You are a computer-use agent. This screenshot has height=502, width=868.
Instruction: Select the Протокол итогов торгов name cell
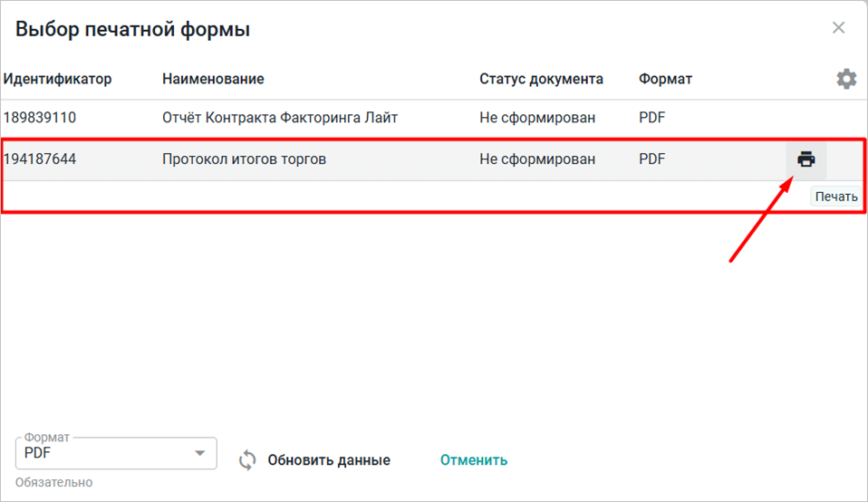point(244,159)
